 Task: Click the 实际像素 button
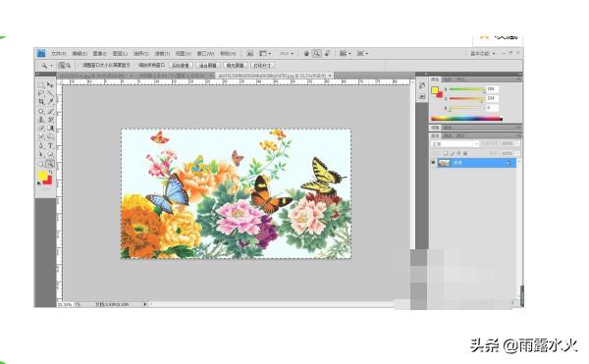(181, 66)
